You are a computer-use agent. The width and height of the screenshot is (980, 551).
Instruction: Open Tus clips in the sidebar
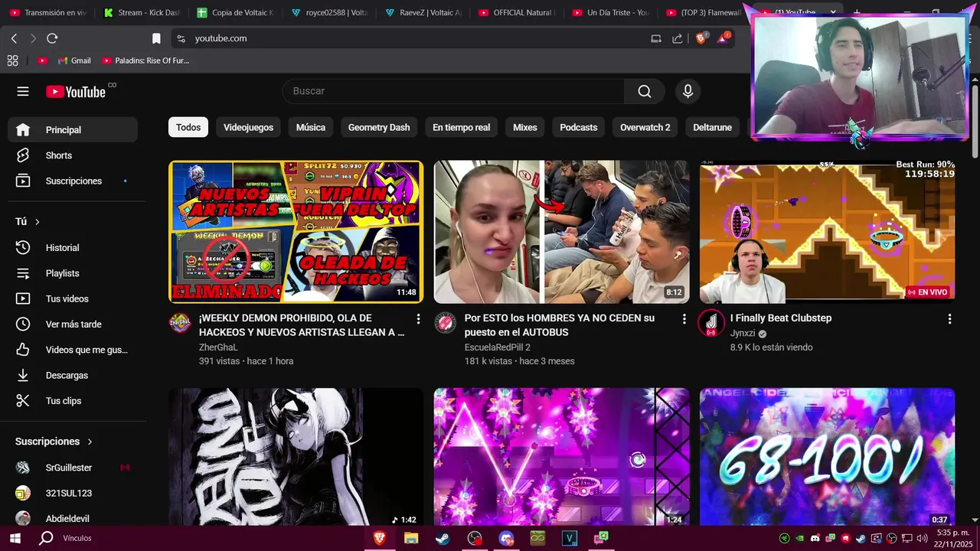[x=73, y=401]
